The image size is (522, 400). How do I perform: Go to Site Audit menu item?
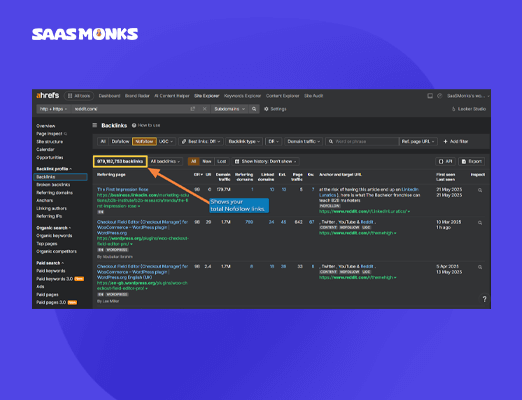pyautogui.click(x=313, y=96)
